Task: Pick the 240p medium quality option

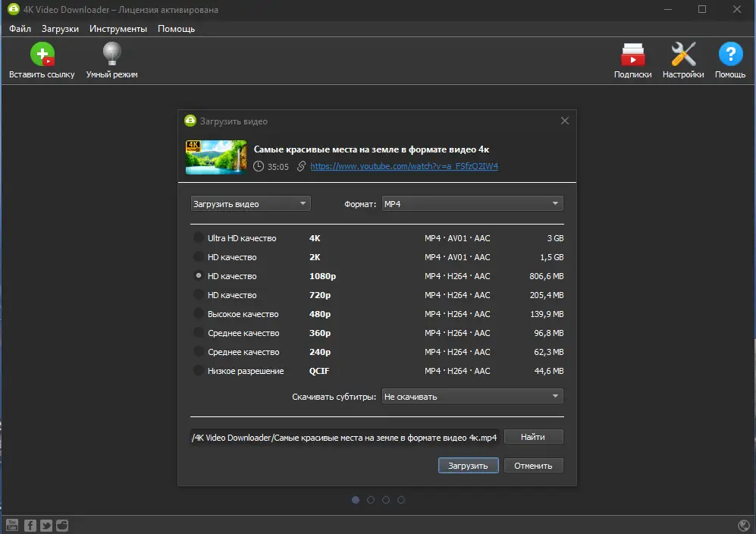Action: click(x=198, y=352)
